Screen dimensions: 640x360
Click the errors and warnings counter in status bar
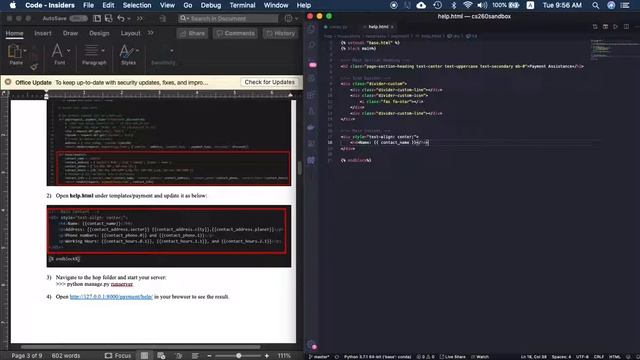point(425,357)
